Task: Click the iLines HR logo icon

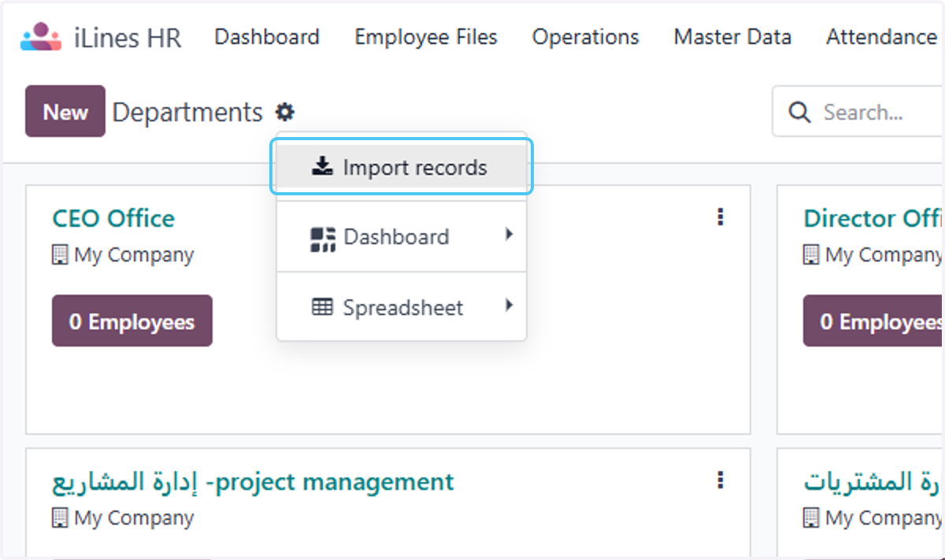Action: 41,37
